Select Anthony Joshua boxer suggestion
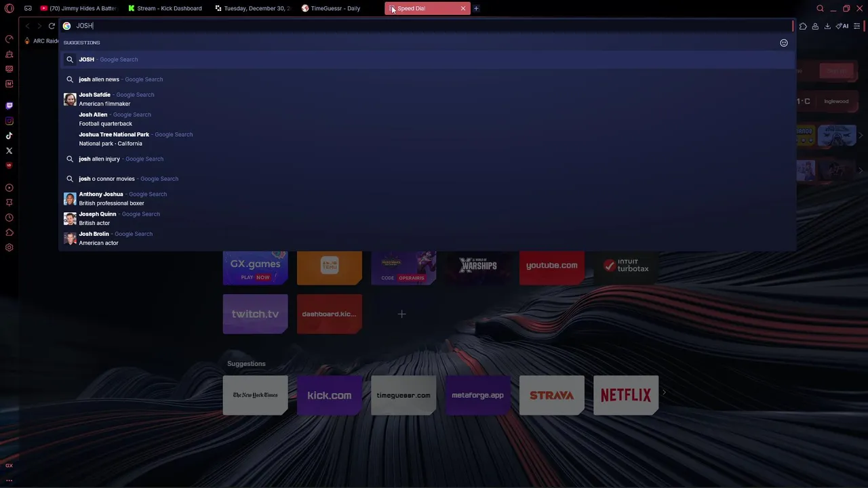The image size is (868, 488). point(427,199)
